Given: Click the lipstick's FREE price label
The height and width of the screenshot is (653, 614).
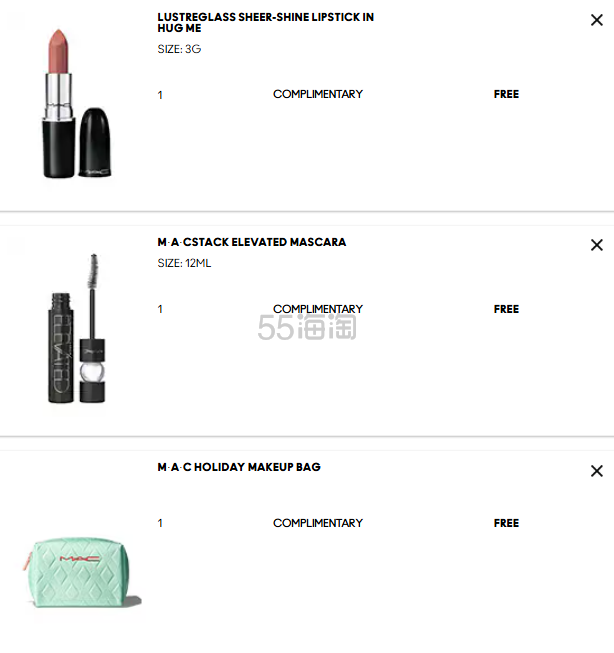Looking at the screenshot, I should coord(507,94).
